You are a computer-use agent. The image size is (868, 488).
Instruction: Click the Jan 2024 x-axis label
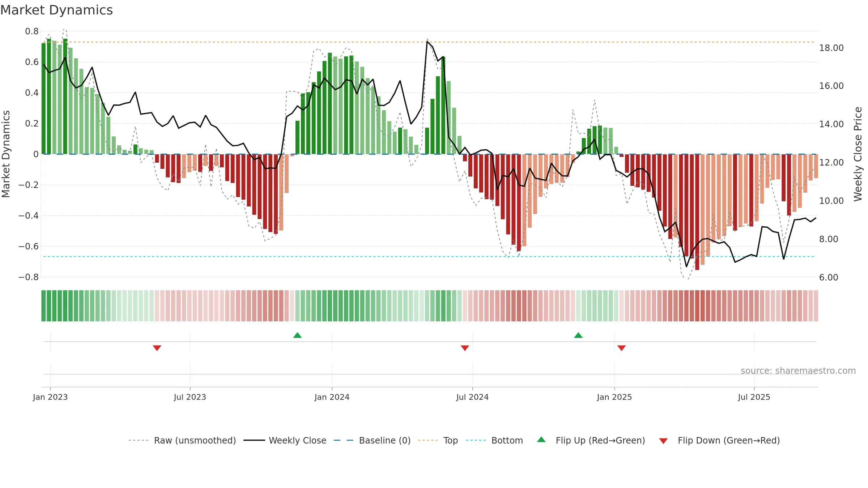(332, 397)
